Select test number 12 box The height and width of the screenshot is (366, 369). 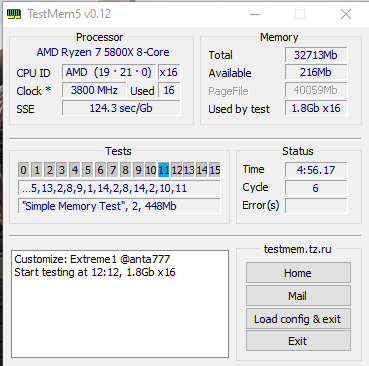[177, 170]
